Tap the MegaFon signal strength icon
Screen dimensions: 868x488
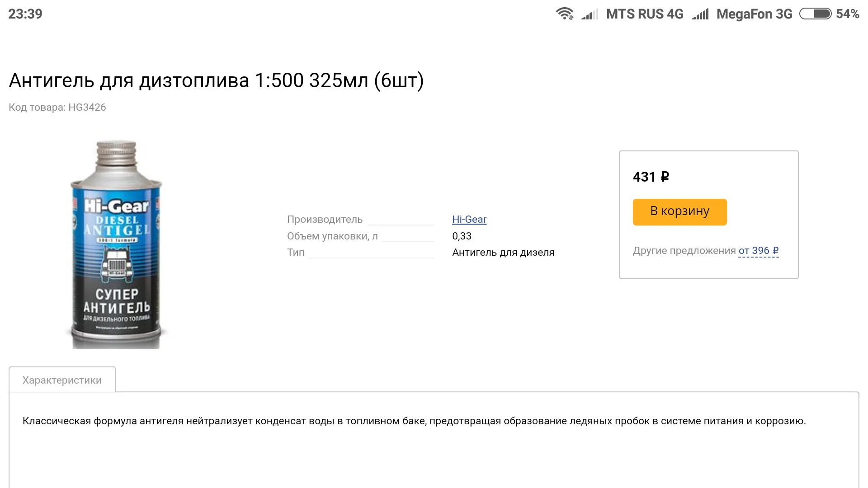(x=700, y=14)
